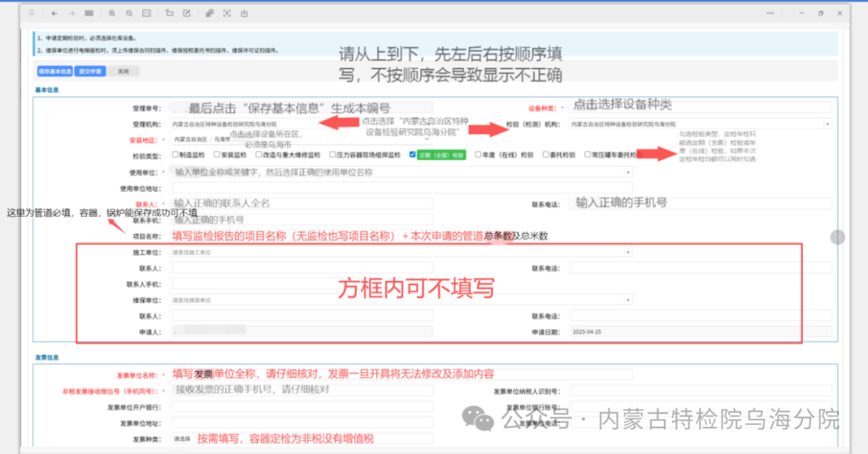868x454 pixels.
Task: Open the 检验(检测)机构 dropdown arrow
Action: [828, 125]
